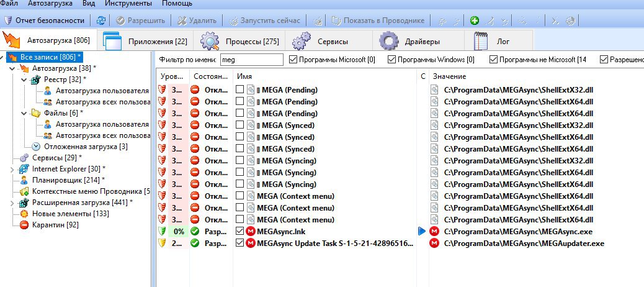Select the 'Автозагрузка [806]' tab

48,40
